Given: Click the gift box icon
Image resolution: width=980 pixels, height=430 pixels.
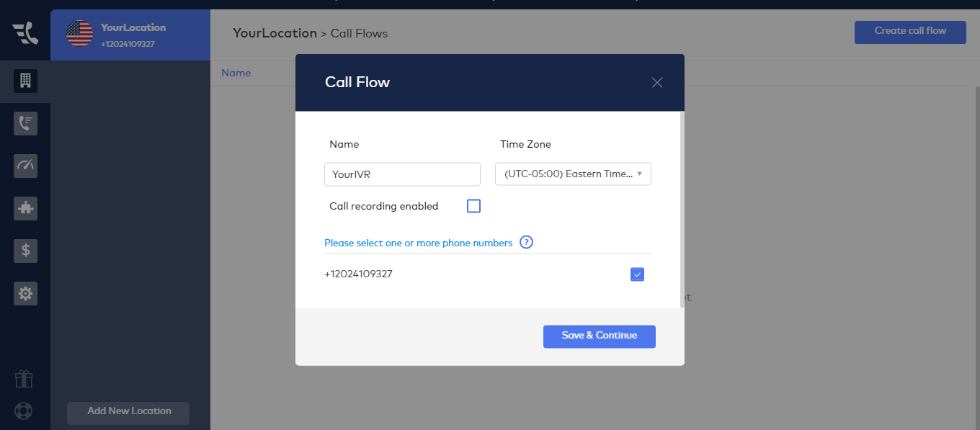Looking at the screenshot, I should (24, 378).
